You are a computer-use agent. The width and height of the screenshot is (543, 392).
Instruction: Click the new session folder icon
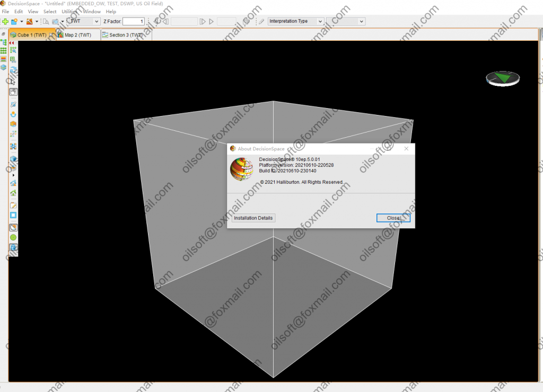[14, 21]
